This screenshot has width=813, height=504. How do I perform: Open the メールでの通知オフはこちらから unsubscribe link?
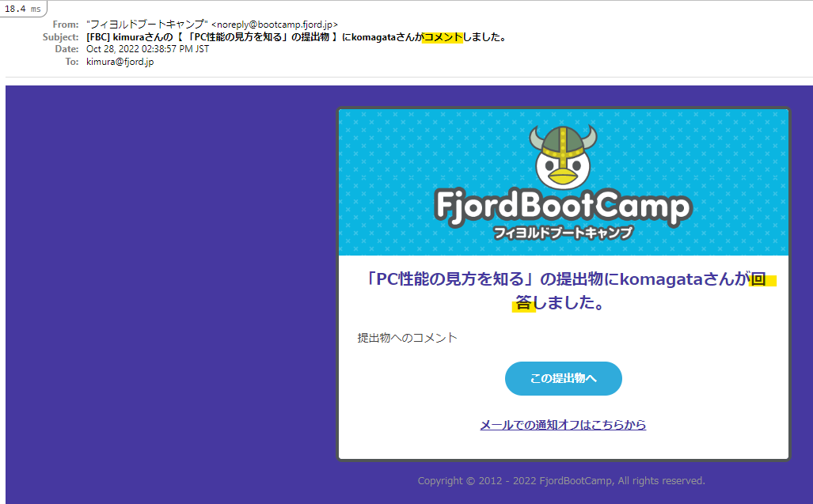(x=563, y=425)
